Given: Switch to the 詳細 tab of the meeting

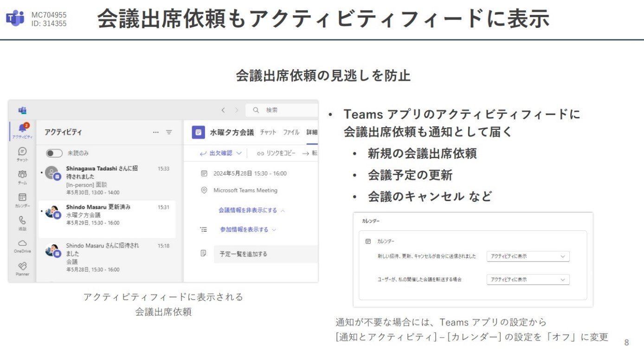Looking at the screenshot, I should point(312,132).
